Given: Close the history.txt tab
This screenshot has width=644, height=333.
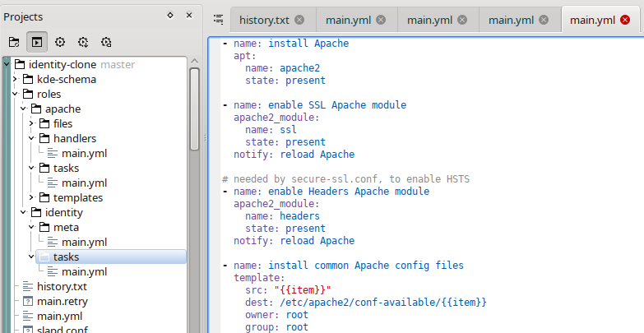Looking at the screenshot, I should pyautogui.click(x=300, y=20).
